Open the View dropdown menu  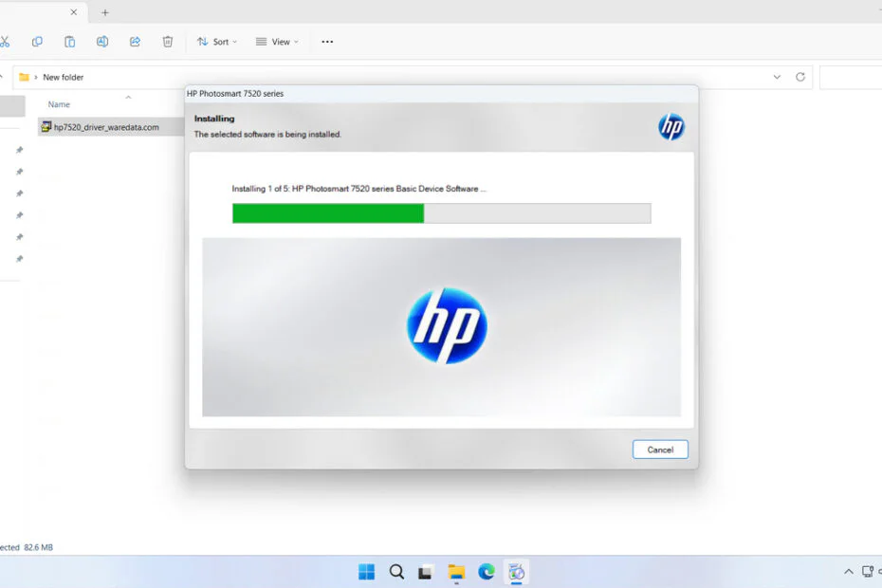click(x=276, y=42)
